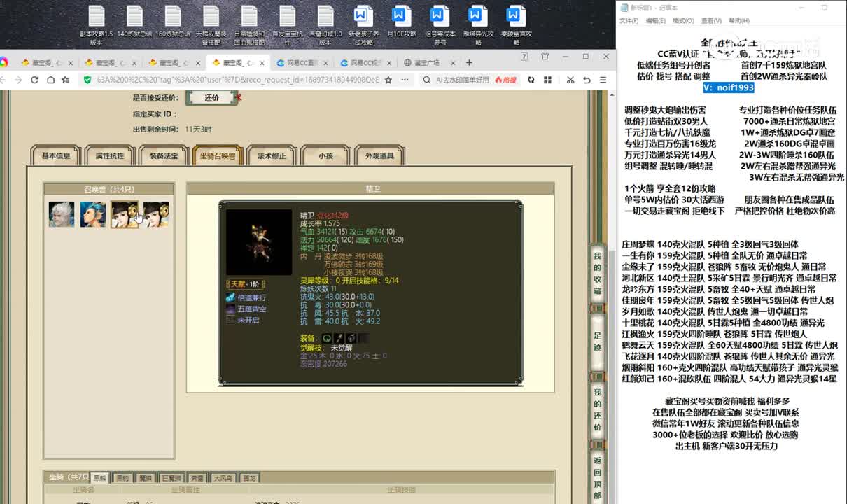The height and width of the screenshot is (504, 847).
Task: Open the 外观道具 tab
Action: click(379, 156)
